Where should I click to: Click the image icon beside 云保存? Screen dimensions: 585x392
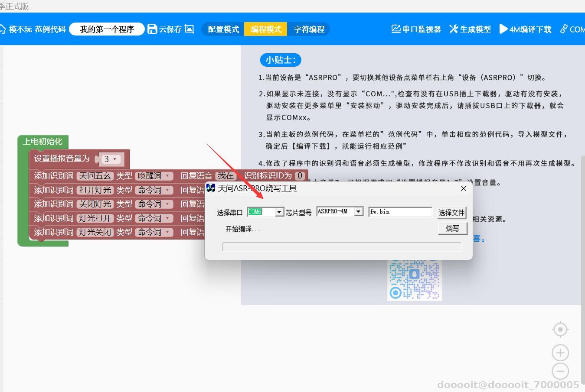[189, 29]
